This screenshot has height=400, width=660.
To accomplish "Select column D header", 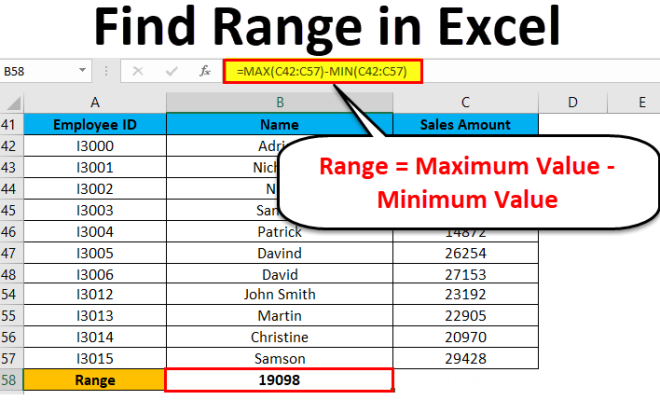I will point(573,102).
